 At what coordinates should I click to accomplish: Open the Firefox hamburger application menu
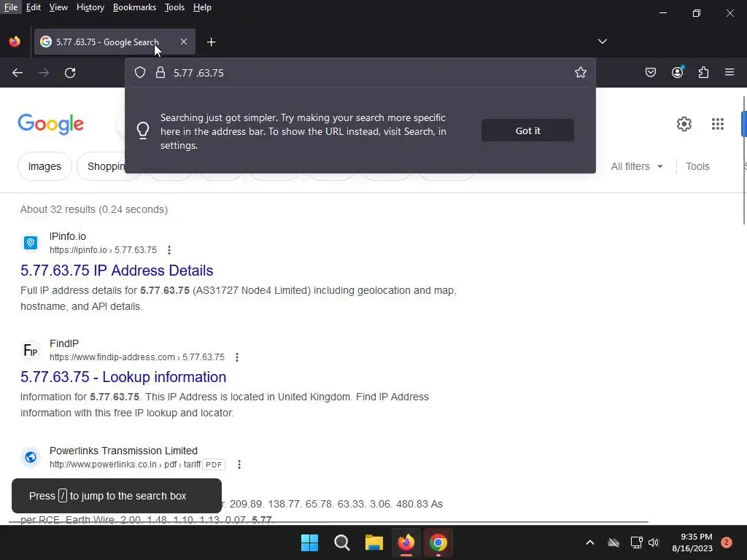(729, 72)
